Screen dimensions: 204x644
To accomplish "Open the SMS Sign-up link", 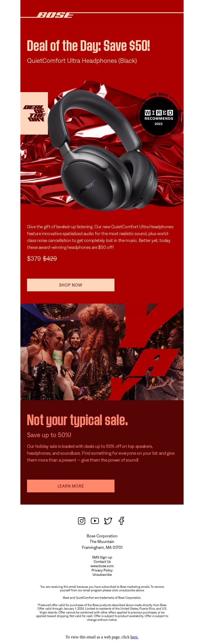I will (x=102, y=557).
